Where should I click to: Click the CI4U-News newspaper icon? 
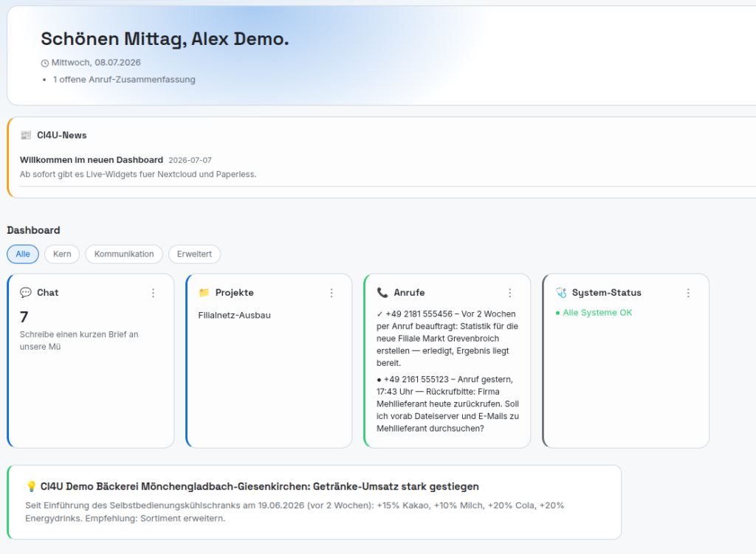click(x=26, y=136)
